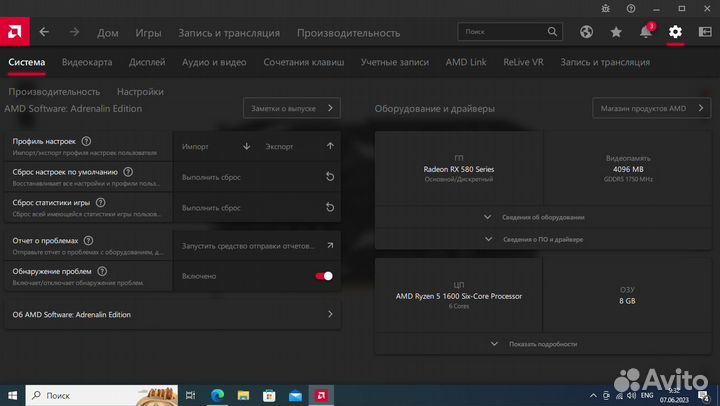
Task: Click help icon beside Обнаружение проблем
Action: (x=102, y=271)
